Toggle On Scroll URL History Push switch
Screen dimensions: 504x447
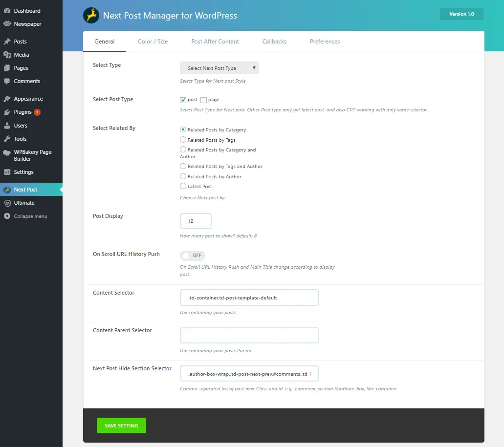[192, 255]
